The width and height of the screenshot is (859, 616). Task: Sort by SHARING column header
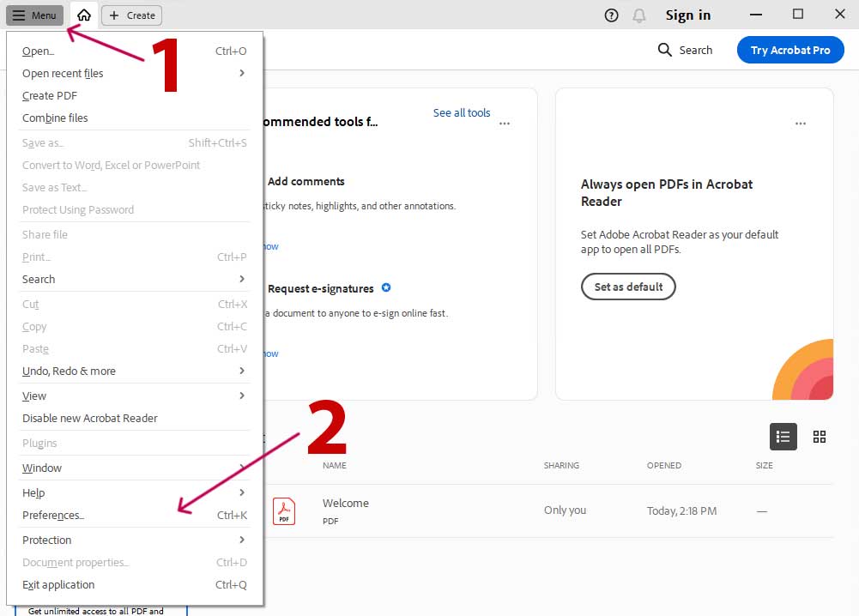pos(561,465)
